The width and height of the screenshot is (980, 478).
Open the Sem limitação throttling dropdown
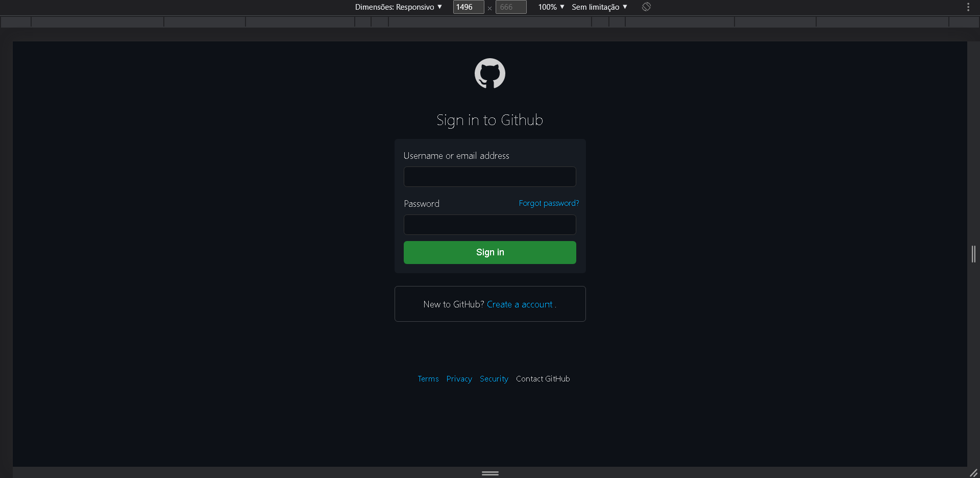[599, 7]
